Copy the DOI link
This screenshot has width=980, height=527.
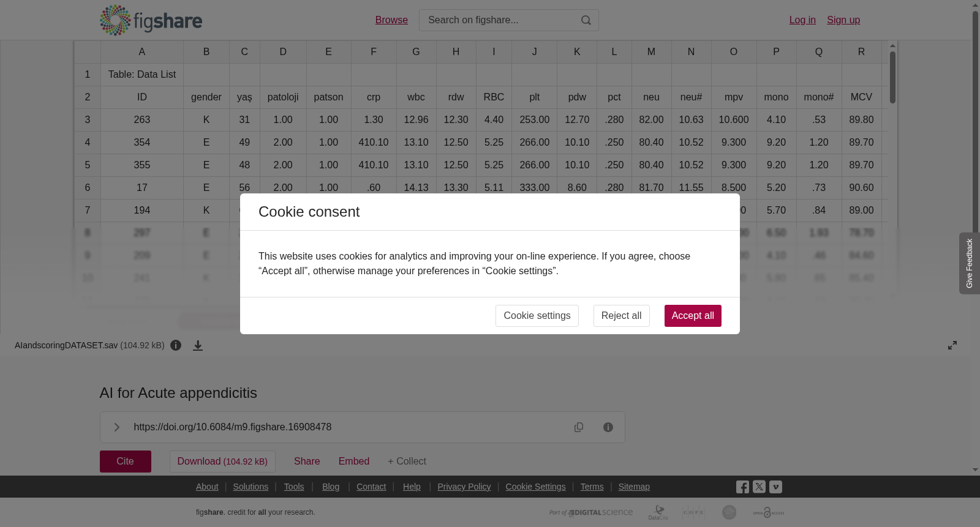579,427
